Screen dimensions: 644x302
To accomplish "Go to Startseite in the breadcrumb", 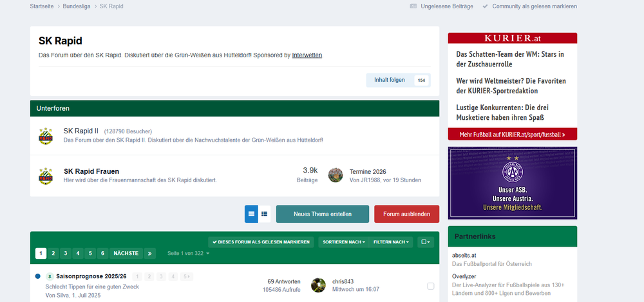I will point(41,6).
